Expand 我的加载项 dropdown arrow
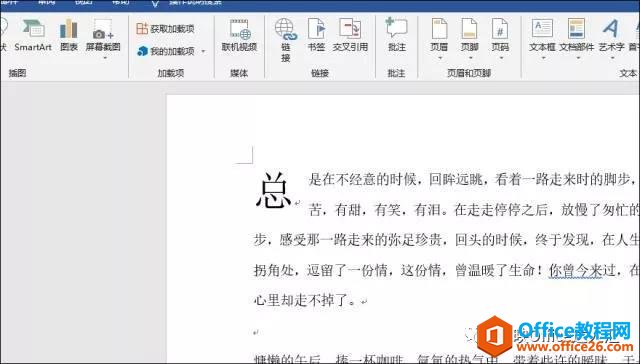This screenshot has height=364, width=640. tap(203, 51)
